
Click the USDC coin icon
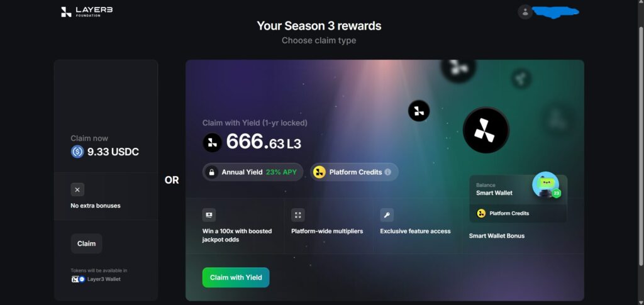(x=77, y=152)
